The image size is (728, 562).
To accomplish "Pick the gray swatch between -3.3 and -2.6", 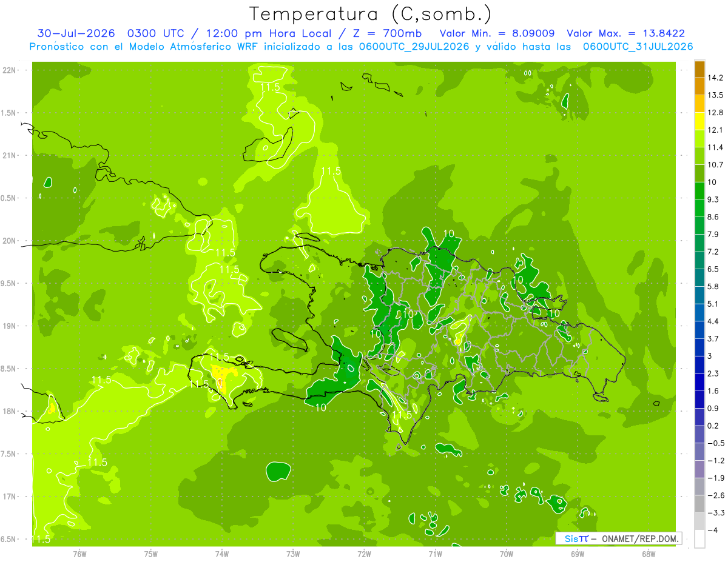I will pos(699,504).
